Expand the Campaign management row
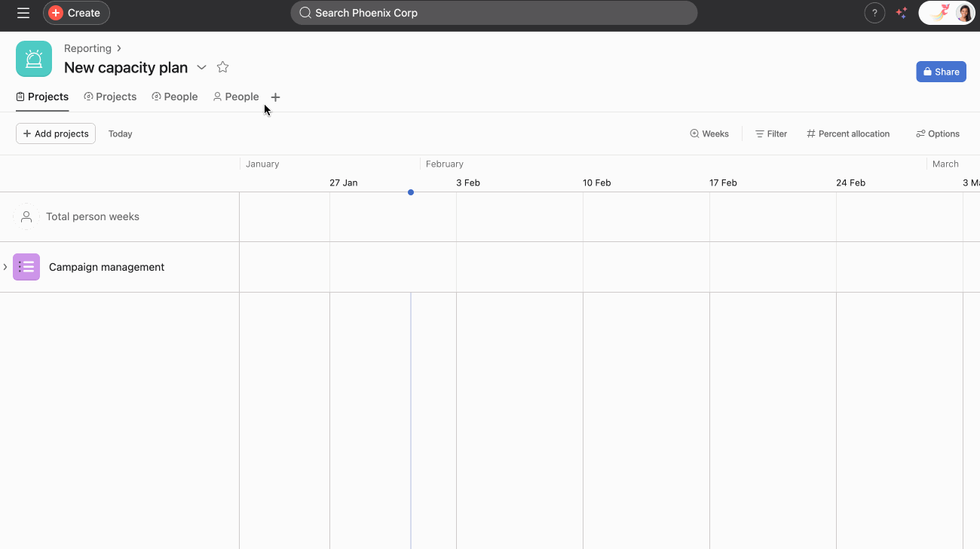Viewport: 980px width, 549px height. [x=5, y=267]
